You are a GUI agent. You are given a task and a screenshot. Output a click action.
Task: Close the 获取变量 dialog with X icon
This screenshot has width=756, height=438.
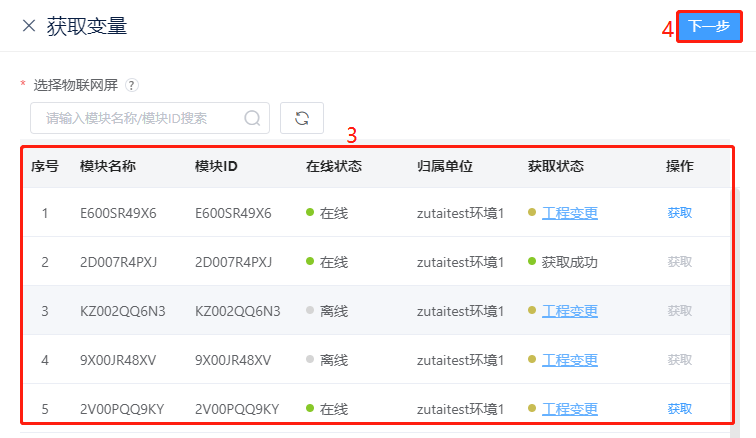(29, 26)
